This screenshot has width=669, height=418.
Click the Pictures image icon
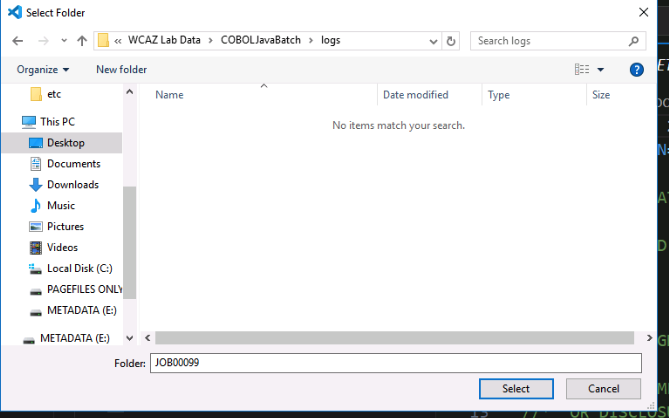[x=36, y=226]
